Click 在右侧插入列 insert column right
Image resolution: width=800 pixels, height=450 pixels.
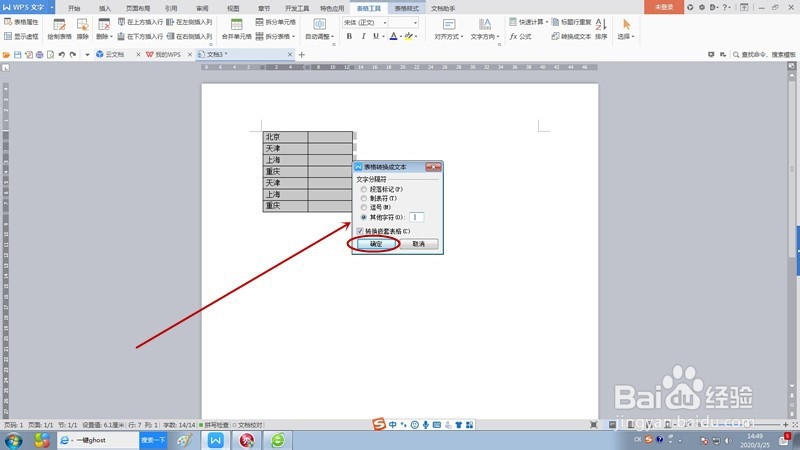pos(189,36)
